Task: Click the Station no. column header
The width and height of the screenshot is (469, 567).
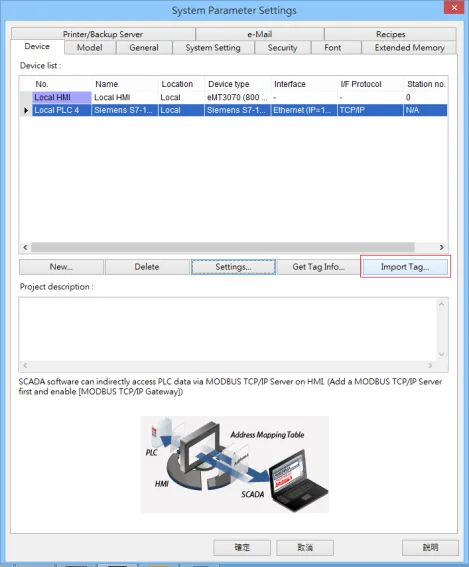Action: coord(426,84)
